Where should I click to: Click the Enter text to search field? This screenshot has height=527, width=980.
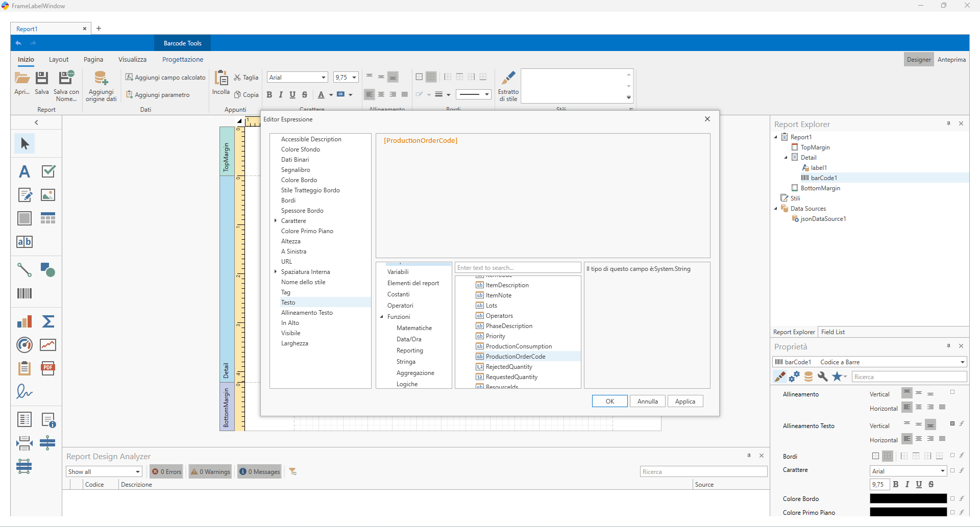pos(518,268)
